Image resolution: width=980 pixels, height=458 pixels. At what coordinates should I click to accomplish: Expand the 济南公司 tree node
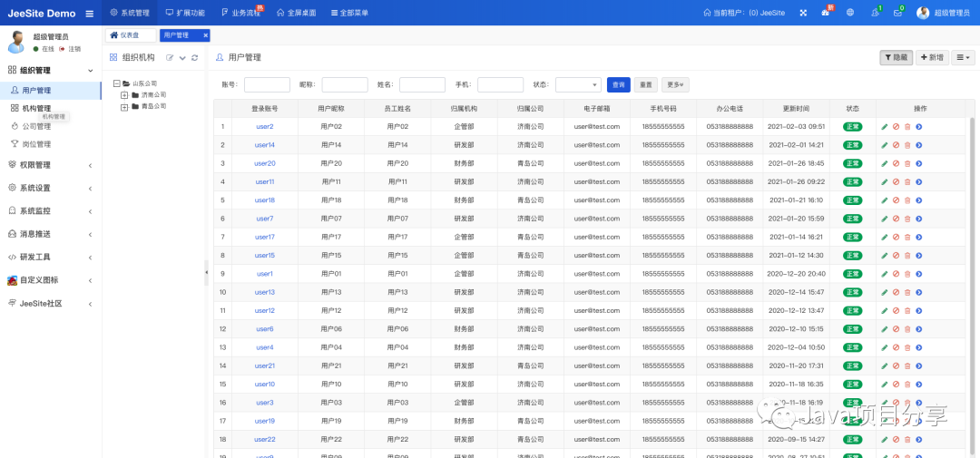pyautogui.click(x=124, y=94)
